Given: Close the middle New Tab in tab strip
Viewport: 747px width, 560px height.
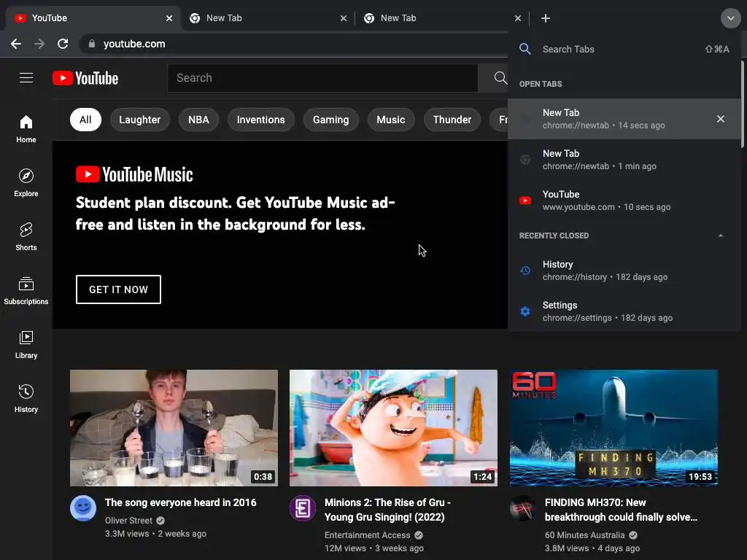Looking at the screenshot, I should 344,18.
